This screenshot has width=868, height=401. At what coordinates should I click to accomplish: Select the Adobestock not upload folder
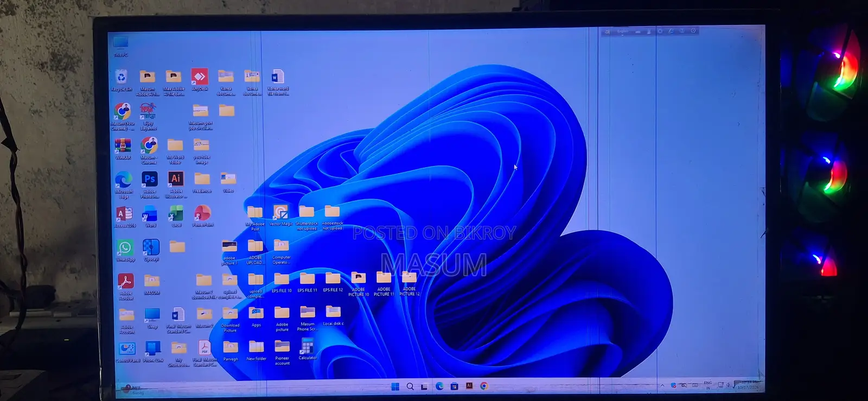click(x=332, y=218)
